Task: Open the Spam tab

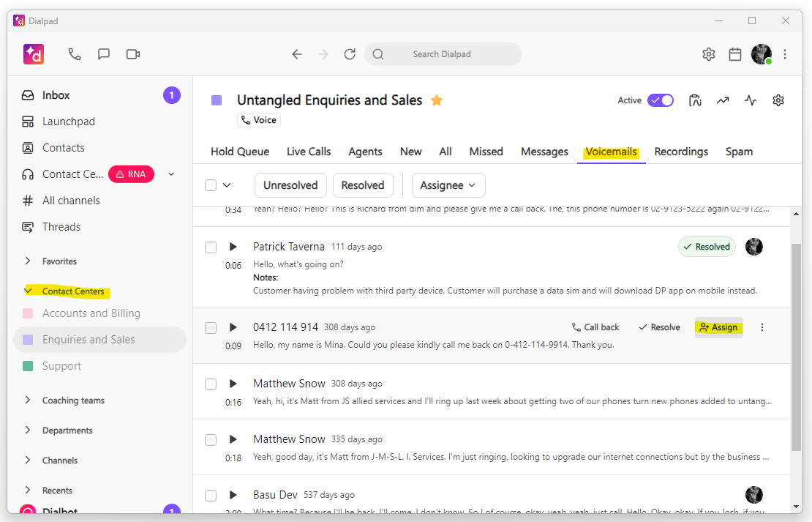Action: pyautogui.click(x=739, y=152)
